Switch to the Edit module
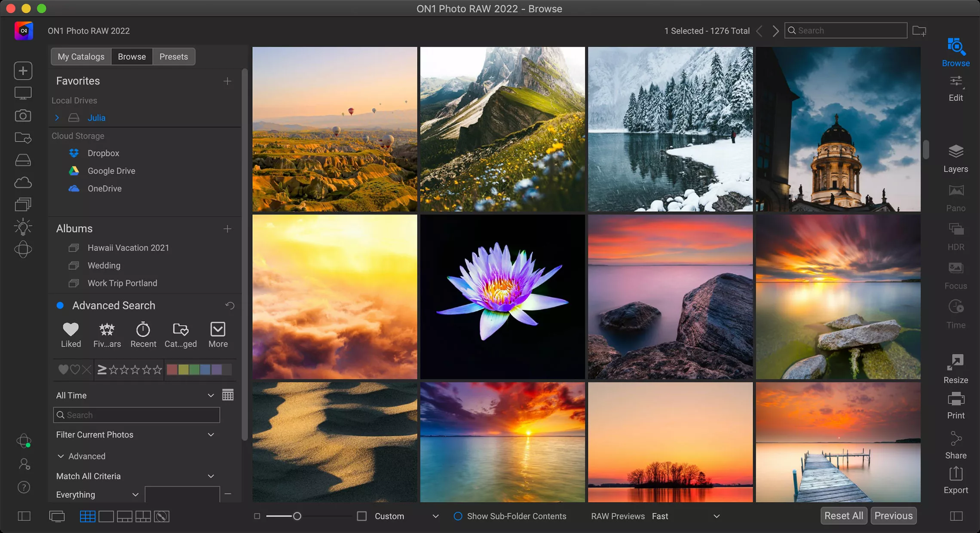This screenshot has height=533, width=980. coord(955,88)
